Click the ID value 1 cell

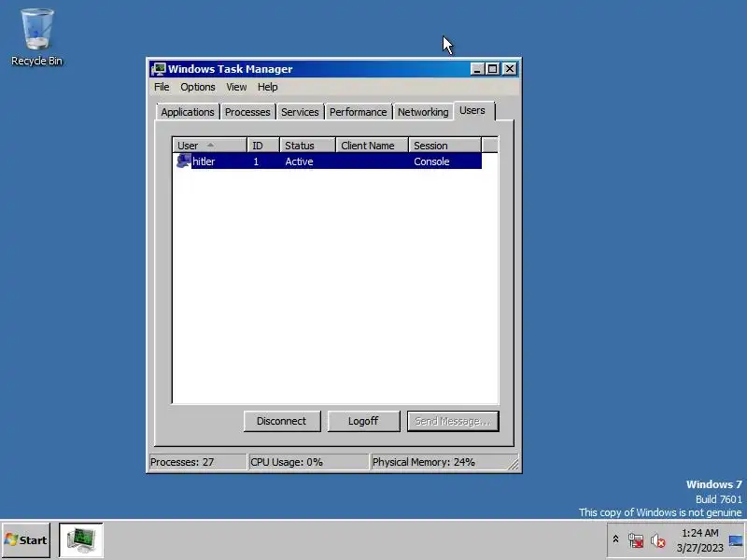(x=256, y=161)
